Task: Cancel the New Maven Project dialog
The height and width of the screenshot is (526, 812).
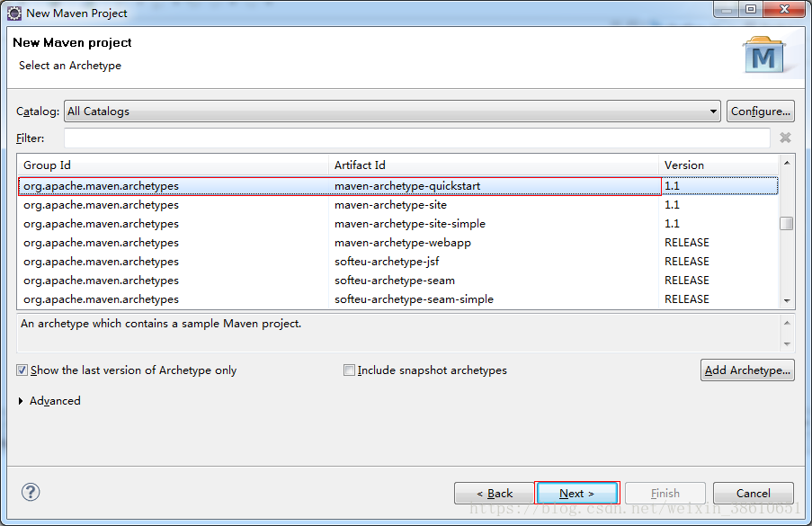Action: (753, 493)
